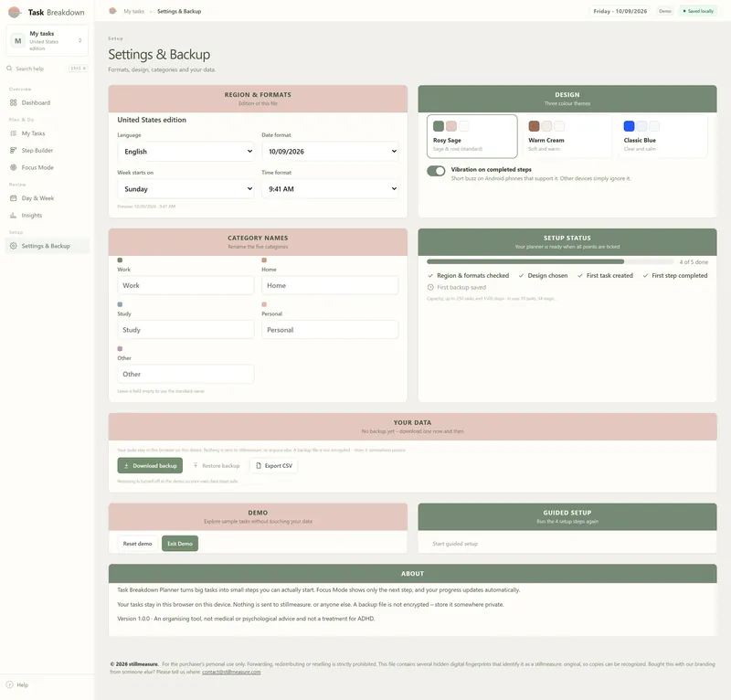
Task: Select the Classic Blue theme card
Action: coord(662,136)
